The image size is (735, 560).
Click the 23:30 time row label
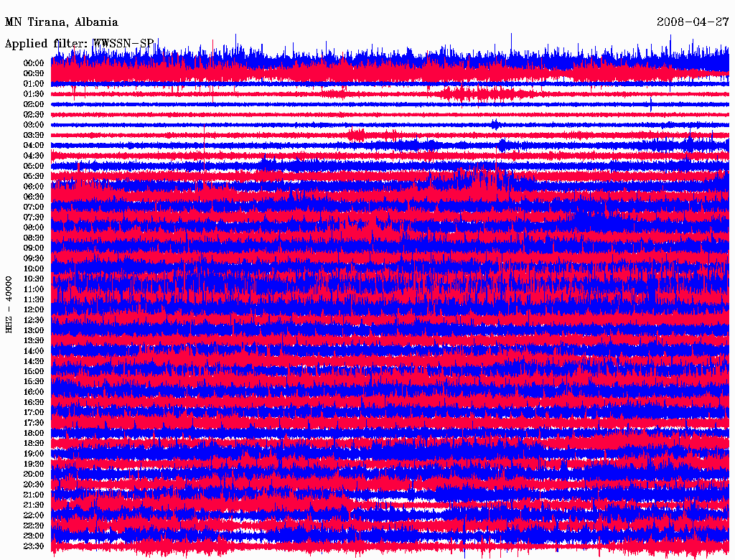coord(34,546)
